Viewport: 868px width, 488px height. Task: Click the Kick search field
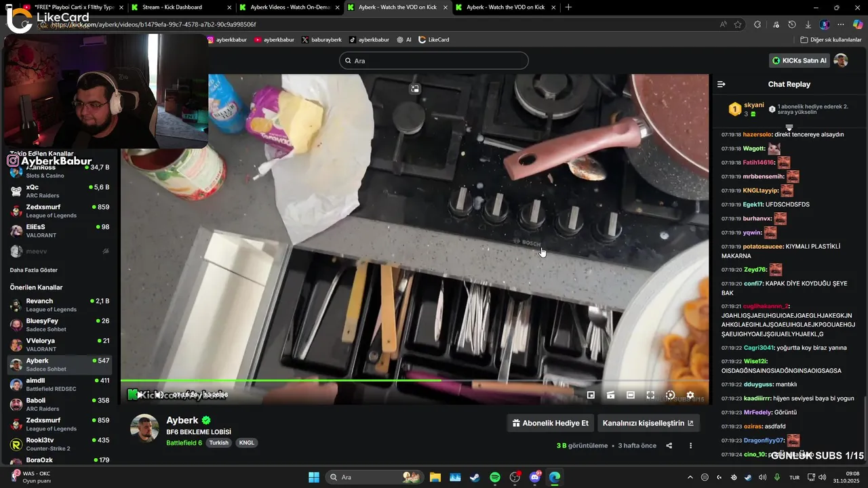point(433,60)
